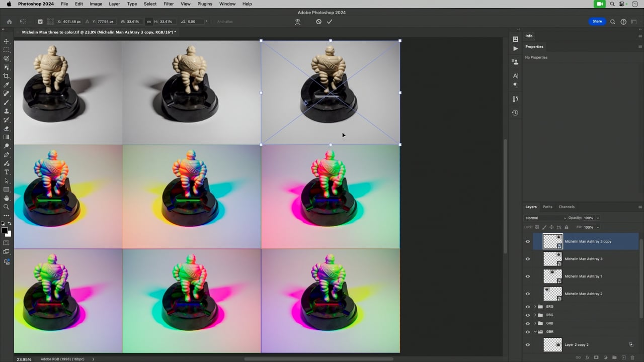Screen dimensions: 644x362
Task: Open the status bar arrow menu
Action: click(93, 359)
